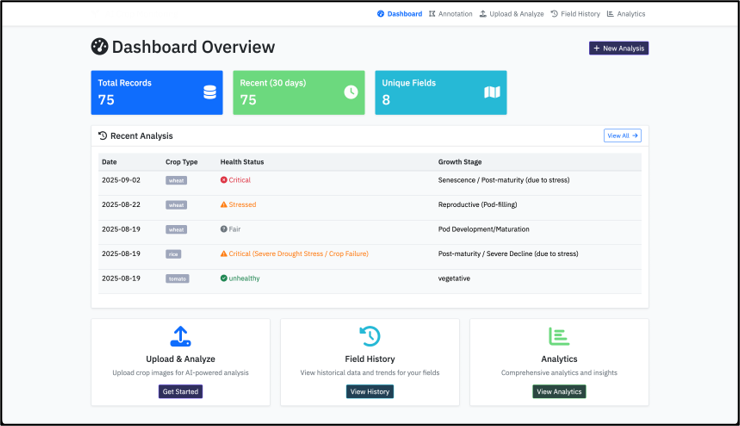Open Field History from top navigation
740x426 pixels.
click(x=576, y=14)
